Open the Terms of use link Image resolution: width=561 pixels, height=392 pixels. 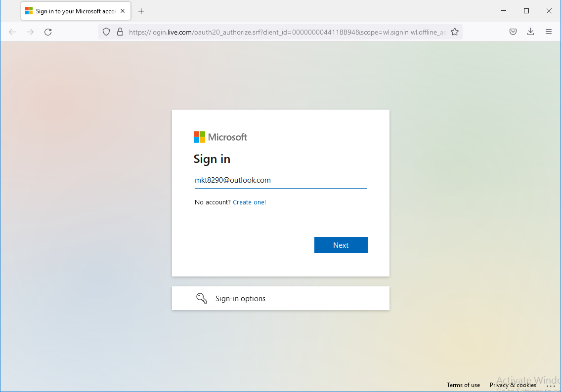point(463,385)
